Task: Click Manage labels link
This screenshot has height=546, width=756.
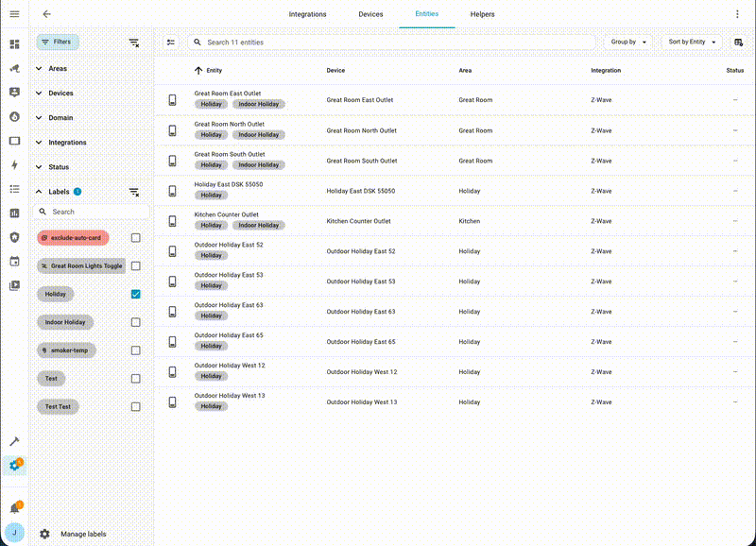Action: (83, 534)
